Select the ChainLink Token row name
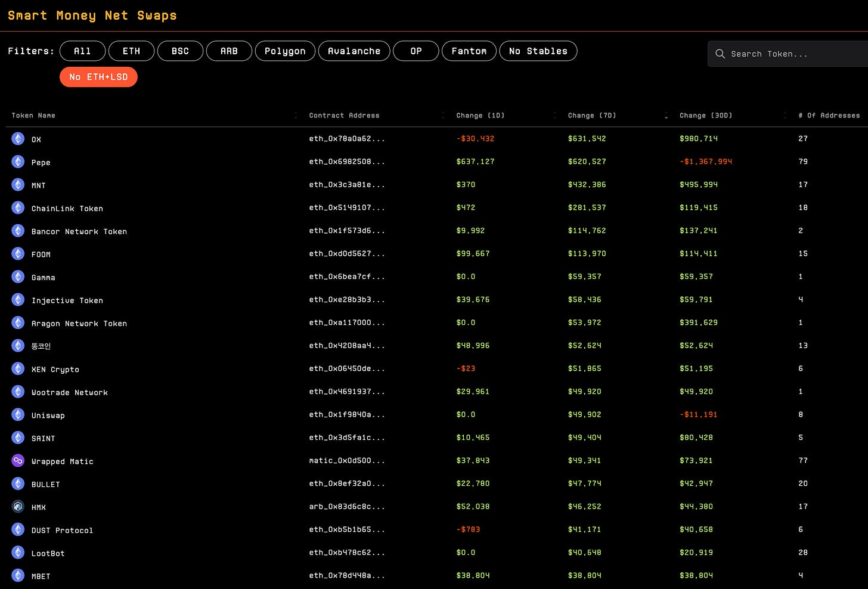868x589 pixels. (x=67, y=209)
